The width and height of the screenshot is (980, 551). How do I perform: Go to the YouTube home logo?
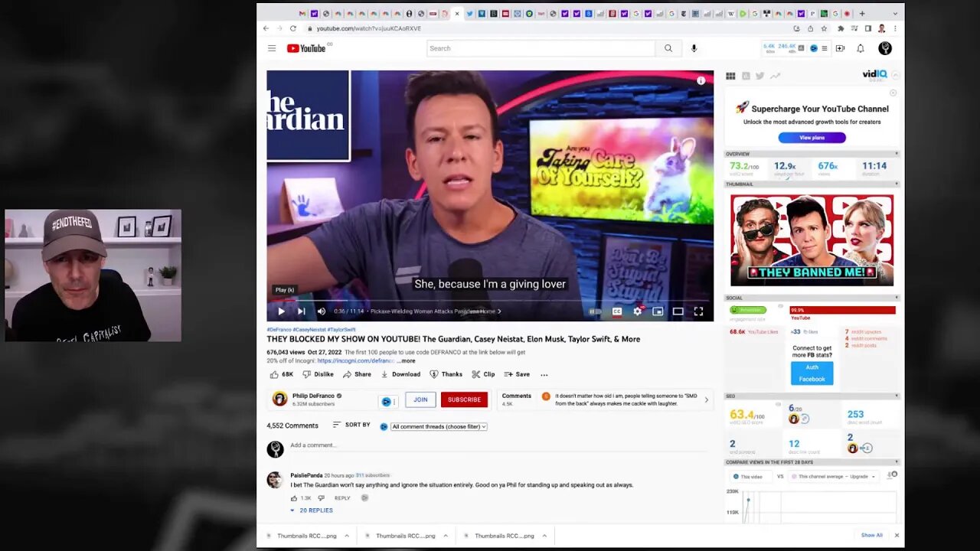click(x=306, y=48)
